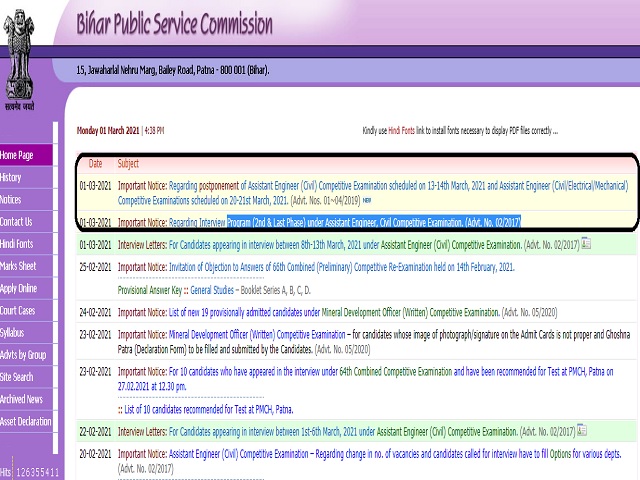
Task: Click Hindi Fonts link in top notice
Action: click(x=401, y=131)
